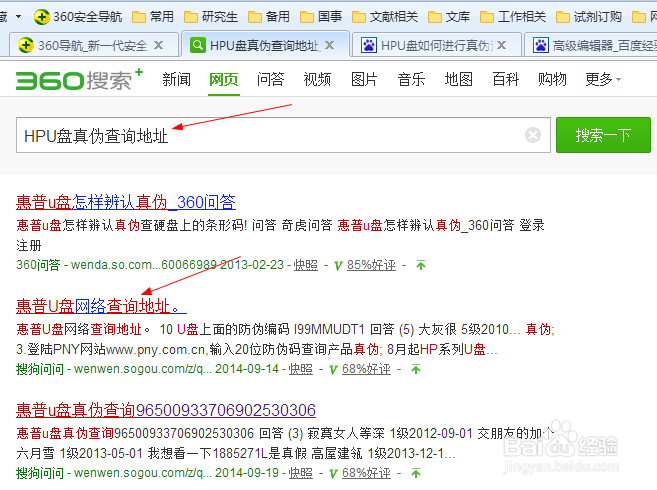The width and height of the screenshot is (657, 490).
Task: Expand the favorites dropdown arrow
Action: [x=18, y=17]
